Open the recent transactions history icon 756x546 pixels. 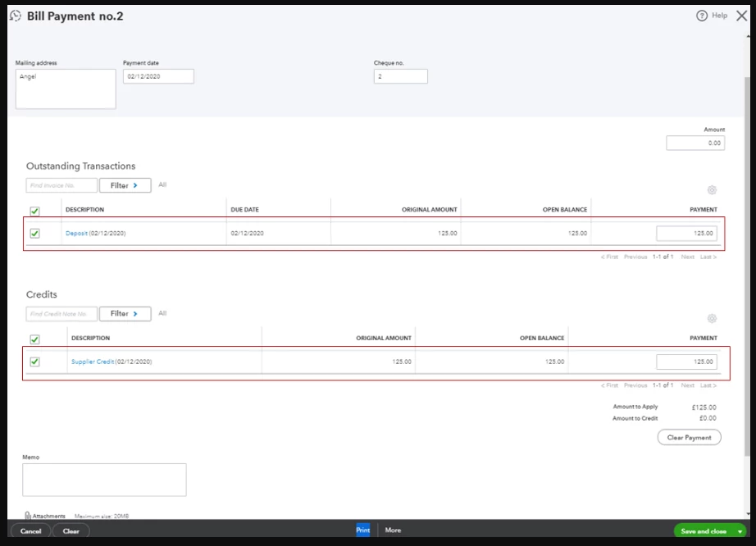(x=16, y=16)
